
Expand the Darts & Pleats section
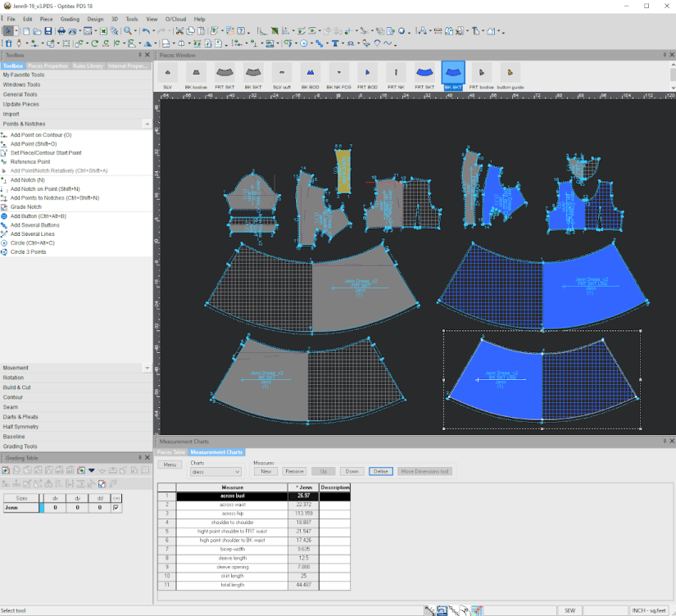click(22, 417)
